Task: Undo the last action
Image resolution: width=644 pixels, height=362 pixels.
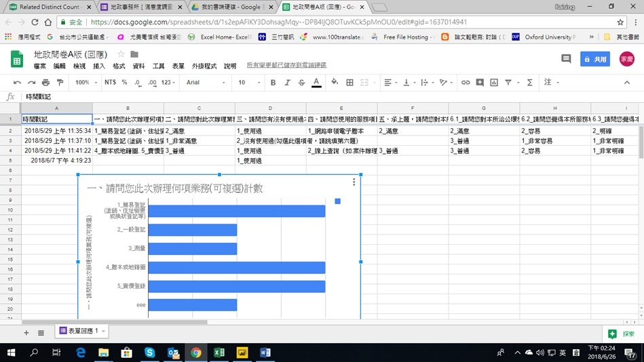Action: click(x=17, y=83)
